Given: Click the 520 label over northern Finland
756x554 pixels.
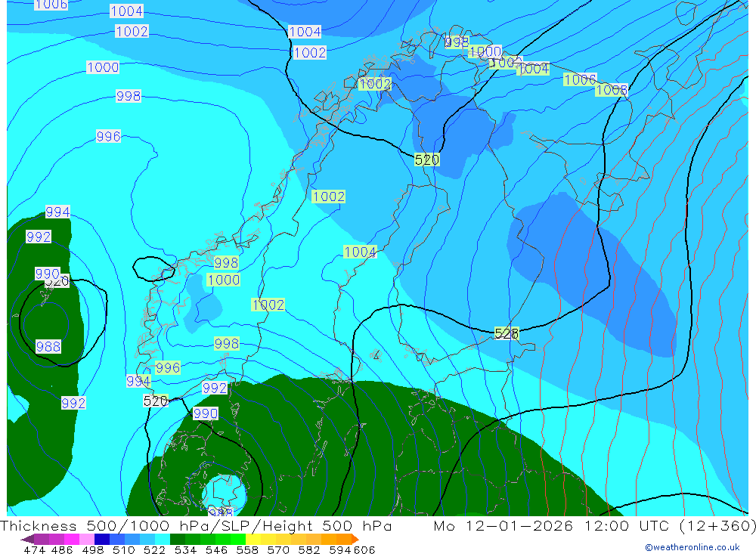Looking at the screenshot, I should (426, 159).
